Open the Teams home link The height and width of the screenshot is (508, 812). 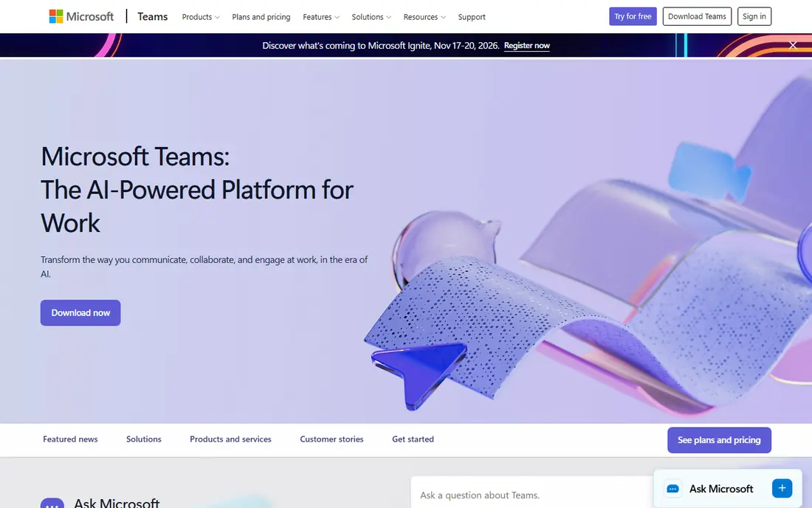click(x=152, y=16)
